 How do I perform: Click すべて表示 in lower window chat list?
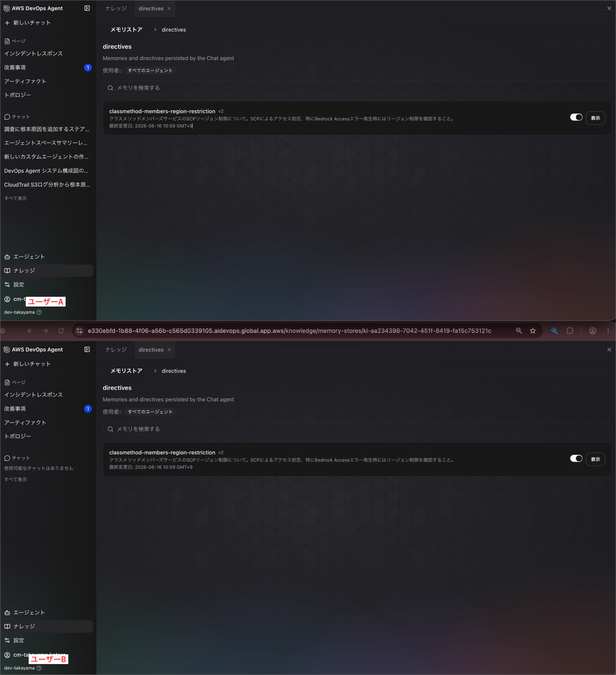(15, 480)
